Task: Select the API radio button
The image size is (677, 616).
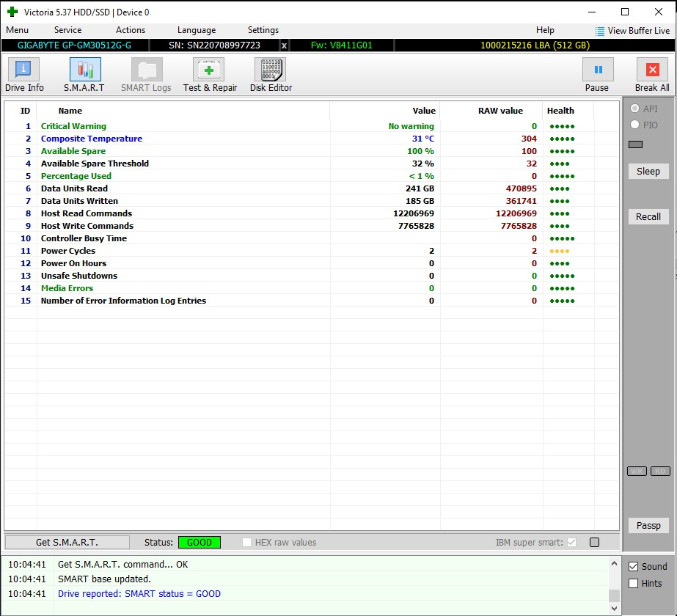Action: coord(634,109)
